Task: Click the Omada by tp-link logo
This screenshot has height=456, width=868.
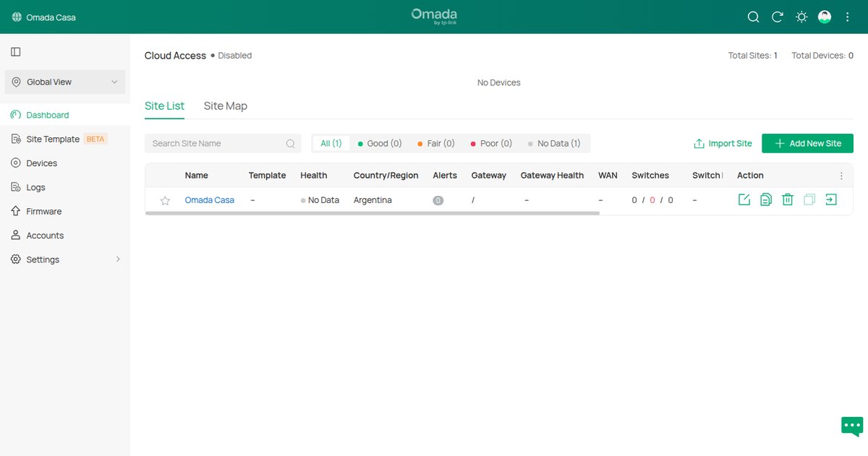Action: [434, 17]
